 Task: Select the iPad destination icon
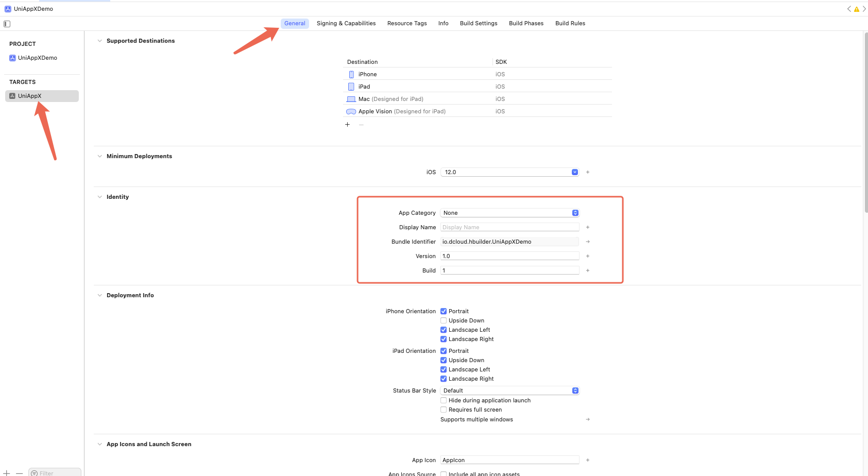tap(351, 87)
